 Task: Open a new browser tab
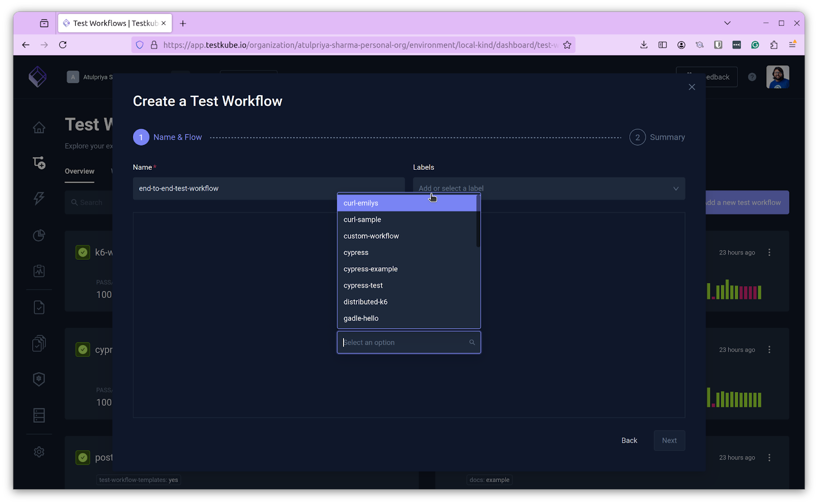click(183, 24)
